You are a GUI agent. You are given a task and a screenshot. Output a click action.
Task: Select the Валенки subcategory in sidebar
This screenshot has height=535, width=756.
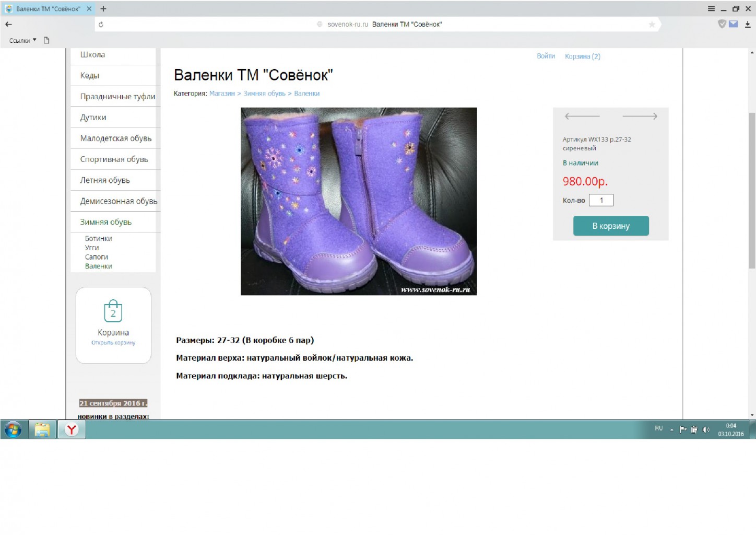[x=98, y=266]
